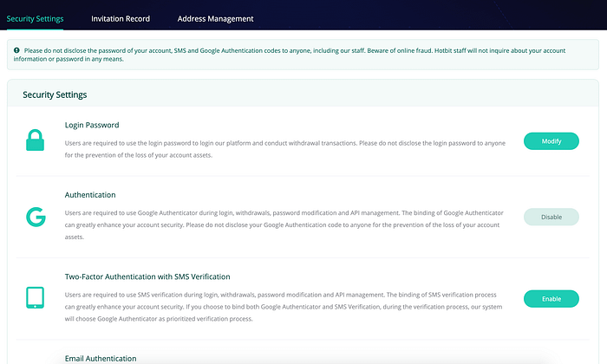Enable SMS two-factor authentication
The width and height of the screenshot is (607, 364).
[552, 299]
